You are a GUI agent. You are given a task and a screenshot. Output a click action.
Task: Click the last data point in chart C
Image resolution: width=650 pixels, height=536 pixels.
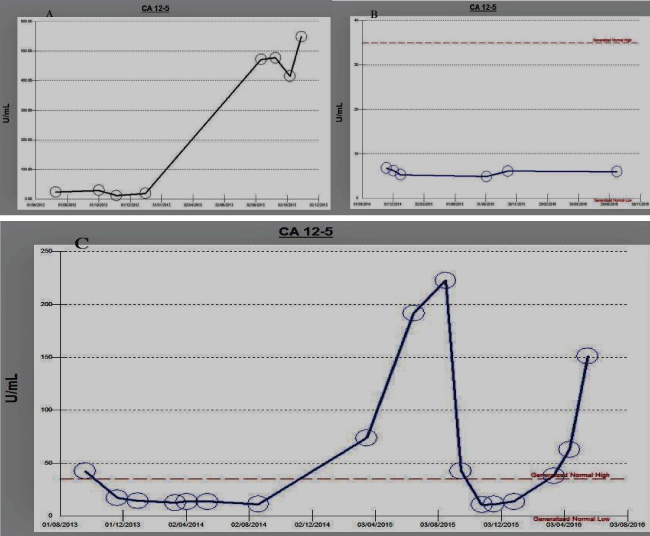coord(587,356)
